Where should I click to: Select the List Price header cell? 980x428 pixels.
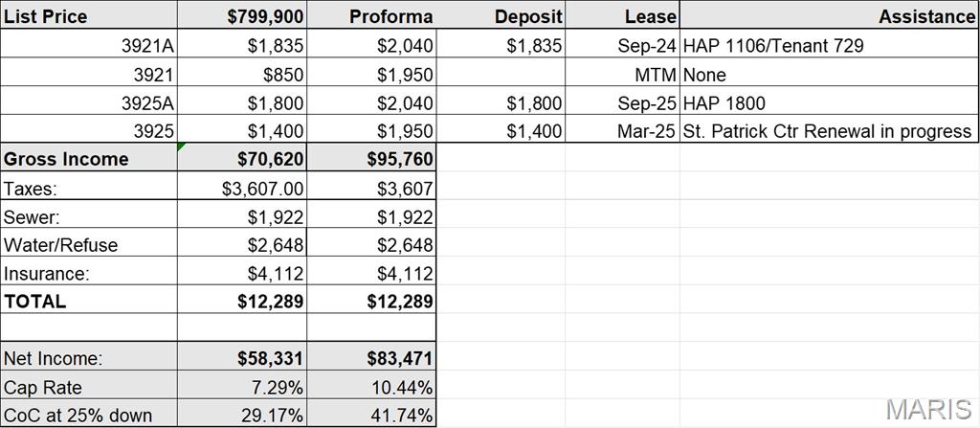coord(89,15)
